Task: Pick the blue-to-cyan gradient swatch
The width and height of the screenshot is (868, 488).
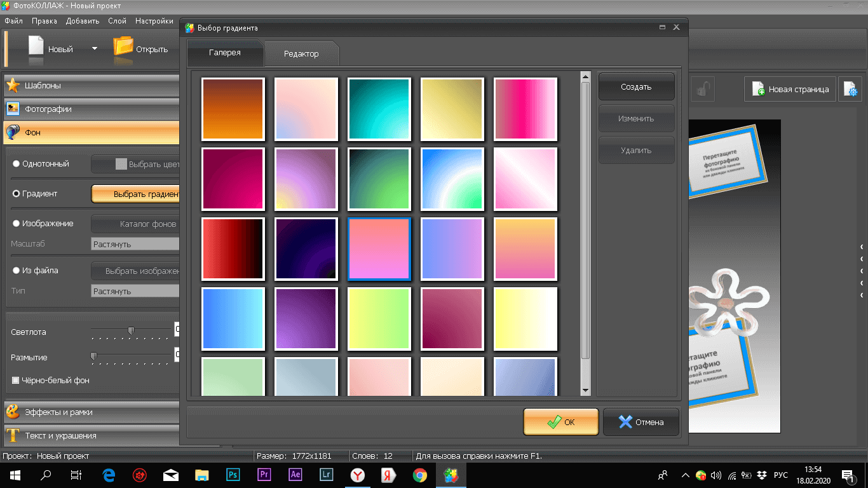Action: click(x=233, y=318)
